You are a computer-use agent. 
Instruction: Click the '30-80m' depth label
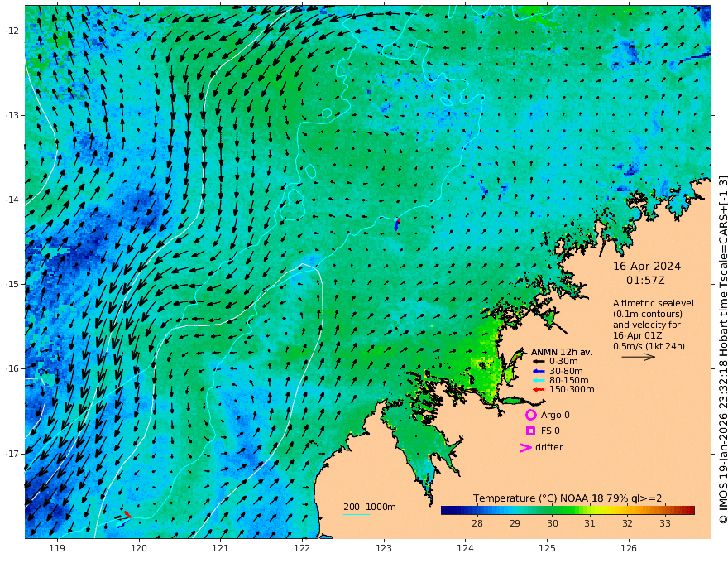[566, 371]
